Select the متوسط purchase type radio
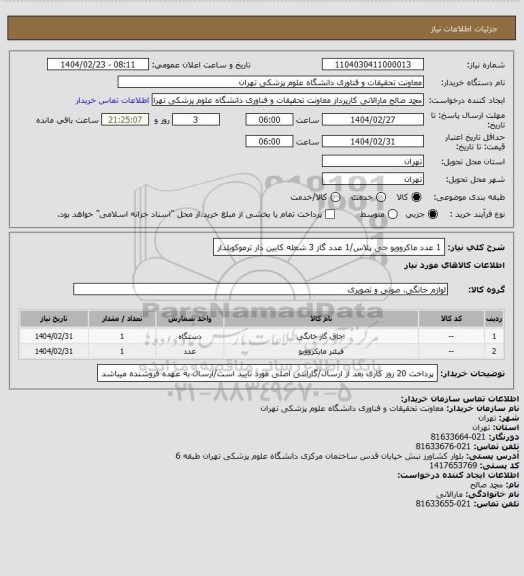Image resolution: width=524 pixels, height=576 pixels. pos(393,214)
